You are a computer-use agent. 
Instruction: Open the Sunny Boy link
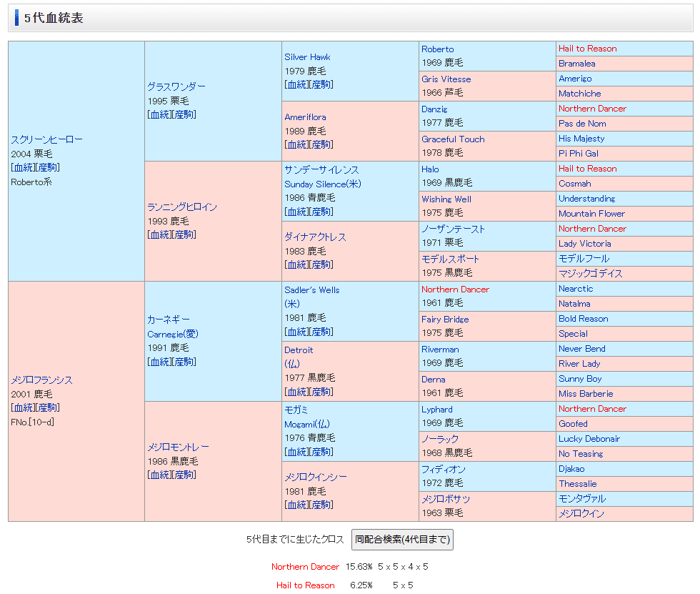(580, 379)
